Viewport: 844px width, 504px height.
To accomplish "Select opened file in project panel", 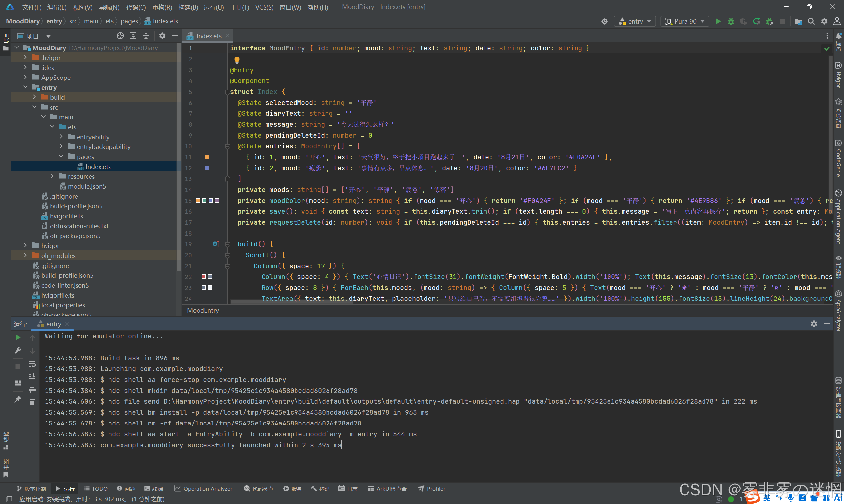I will [x=120, y=36].
